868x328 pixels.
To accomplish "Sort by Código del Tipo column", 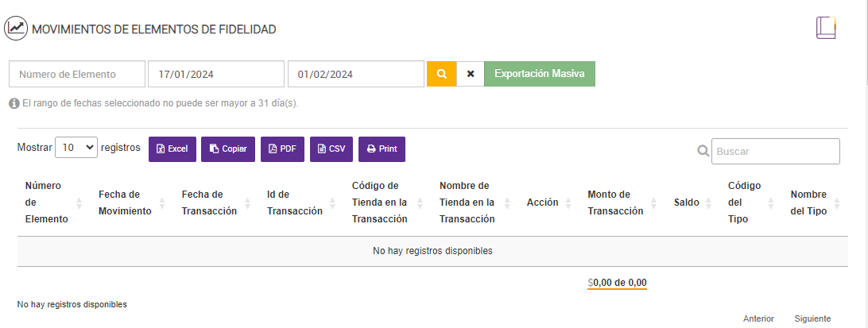I will pos(751,203).
